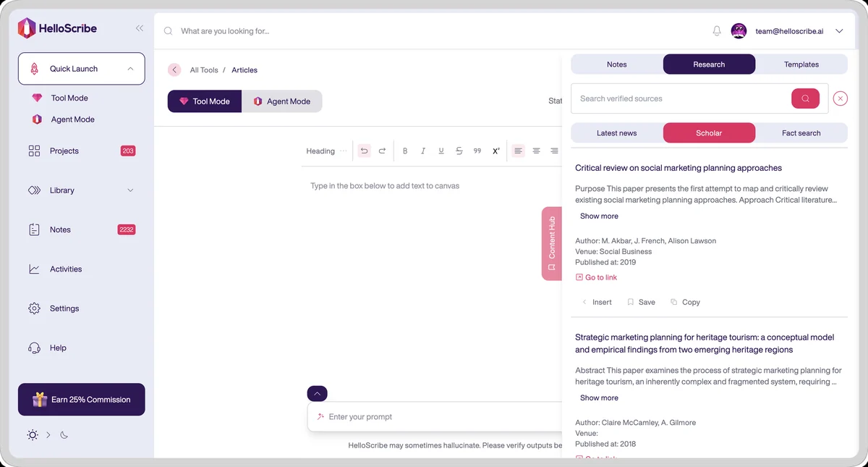The height and width of the screenshot is (467, 868).
Task: Click the Notes count badge 2232
Action: (127, 230)
